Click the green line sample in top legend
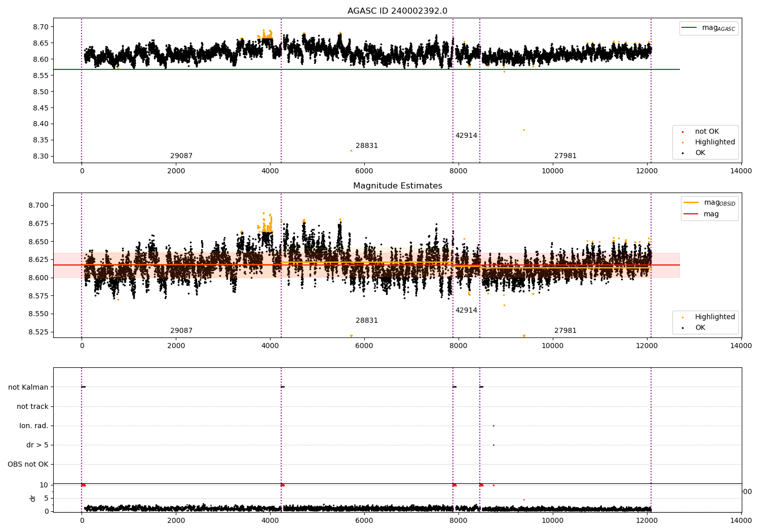 click(x=690, y=28)
